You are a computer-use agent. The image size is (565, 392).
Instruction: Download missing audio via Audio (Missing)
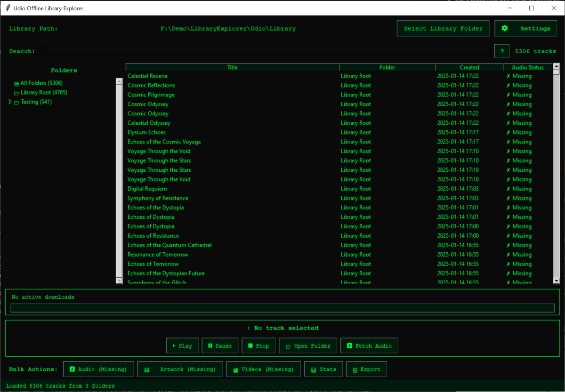point(98,369)
